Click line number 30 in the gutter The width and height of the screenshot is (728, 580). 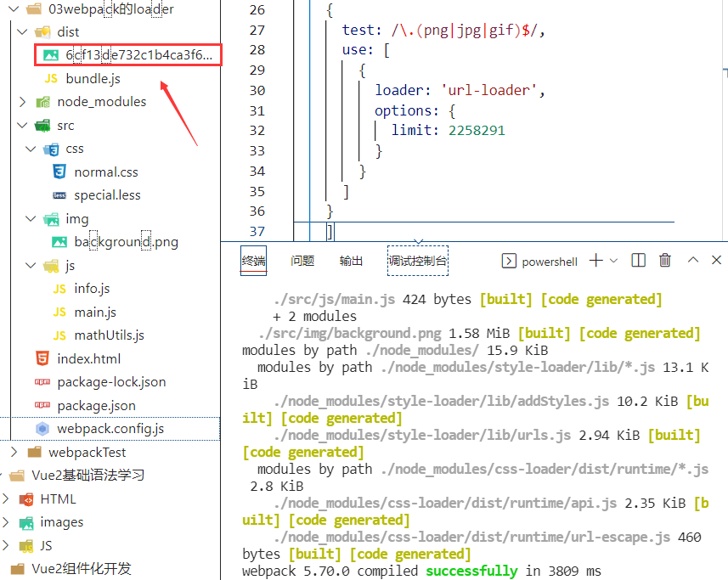pos(257,91)
